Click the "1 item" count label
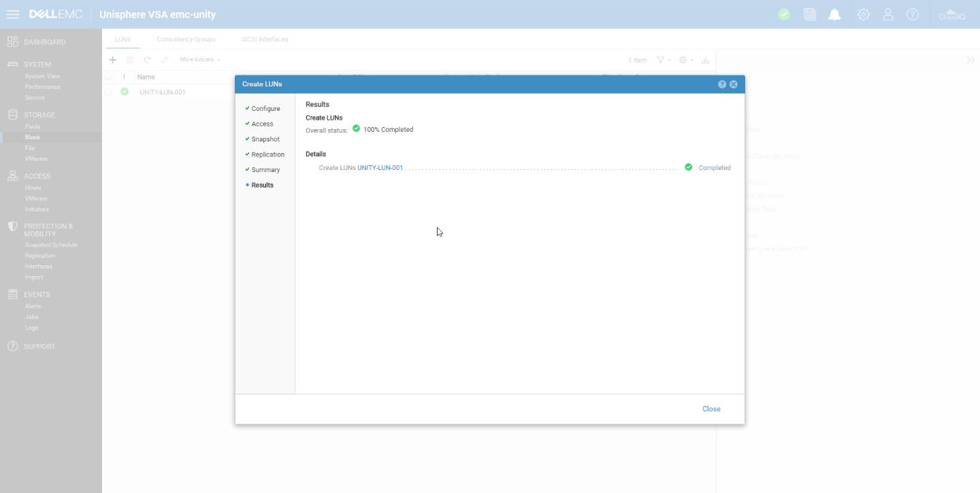This screenshot has width=980, height=493. tap(638, 60)
